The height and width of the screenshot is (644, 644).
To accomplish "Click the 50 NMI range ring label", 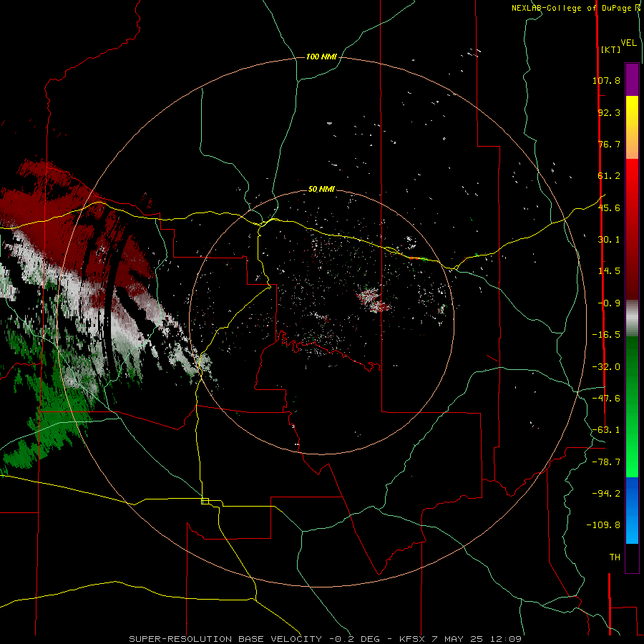I will (321, 189).
